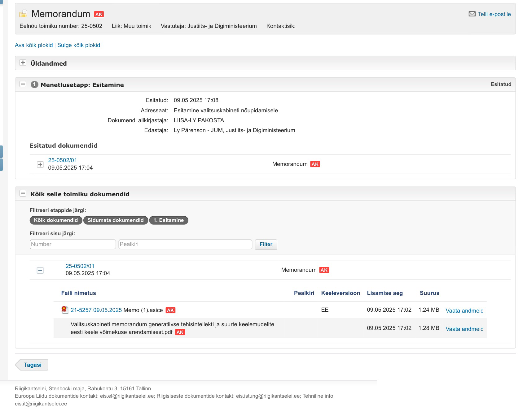Click the Number filter input field
Image resolution: width=523 pixels, height=420 pixels.
tap(73, 244)
